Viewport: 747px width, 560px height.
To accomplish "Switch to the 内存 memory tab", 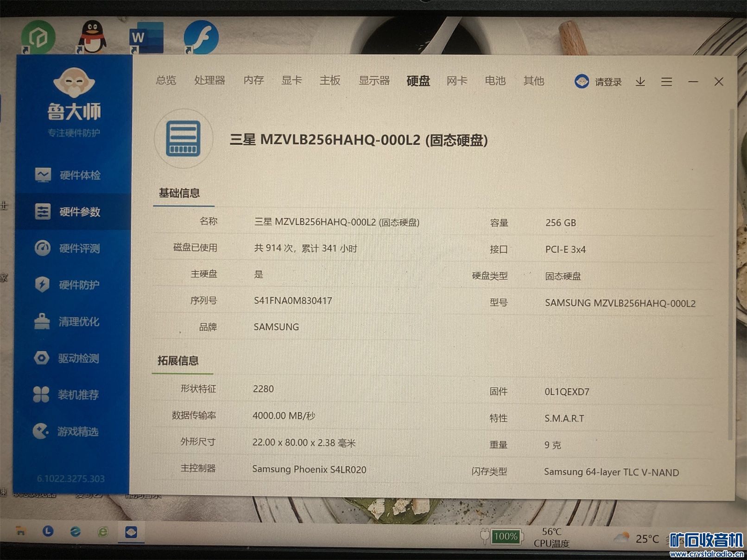I will (253, 80).
